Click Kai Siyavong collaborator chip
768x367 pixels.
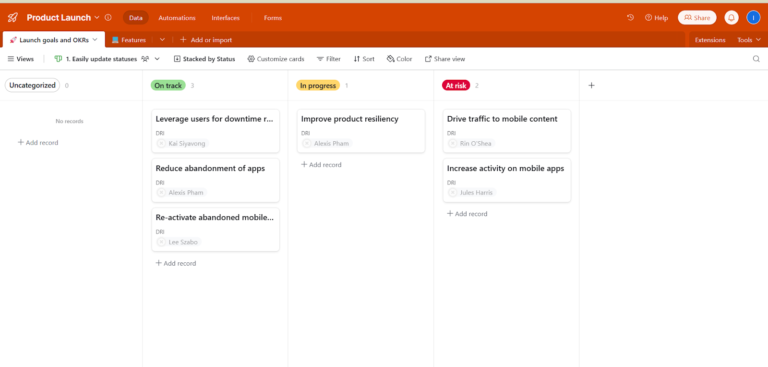tap(182, 144)
